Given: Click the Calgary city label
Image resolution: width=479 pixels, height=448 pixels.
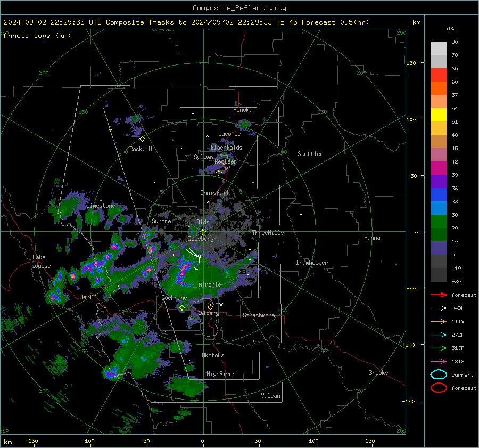Looking at the screenshot, I should point(208,313).
